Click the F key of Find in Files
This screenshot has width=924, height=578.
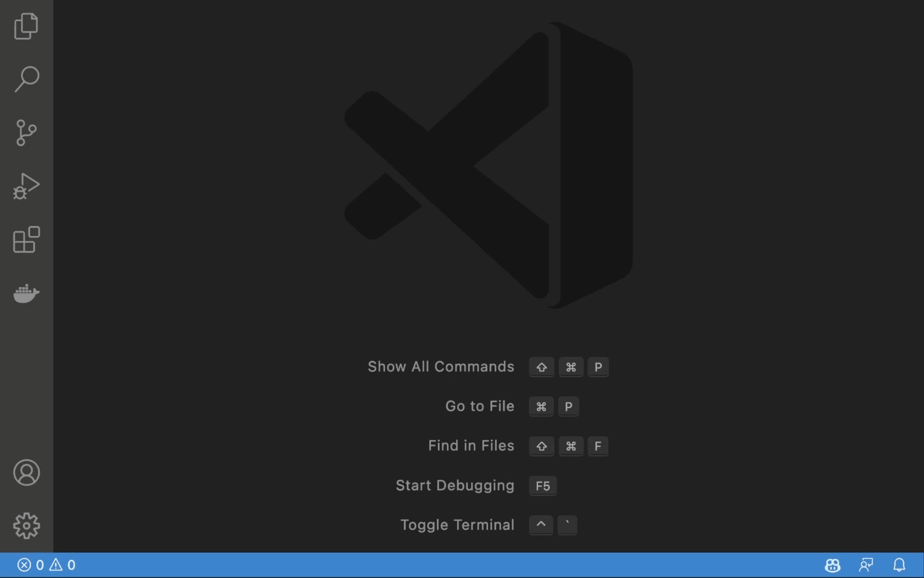(598, 446)
